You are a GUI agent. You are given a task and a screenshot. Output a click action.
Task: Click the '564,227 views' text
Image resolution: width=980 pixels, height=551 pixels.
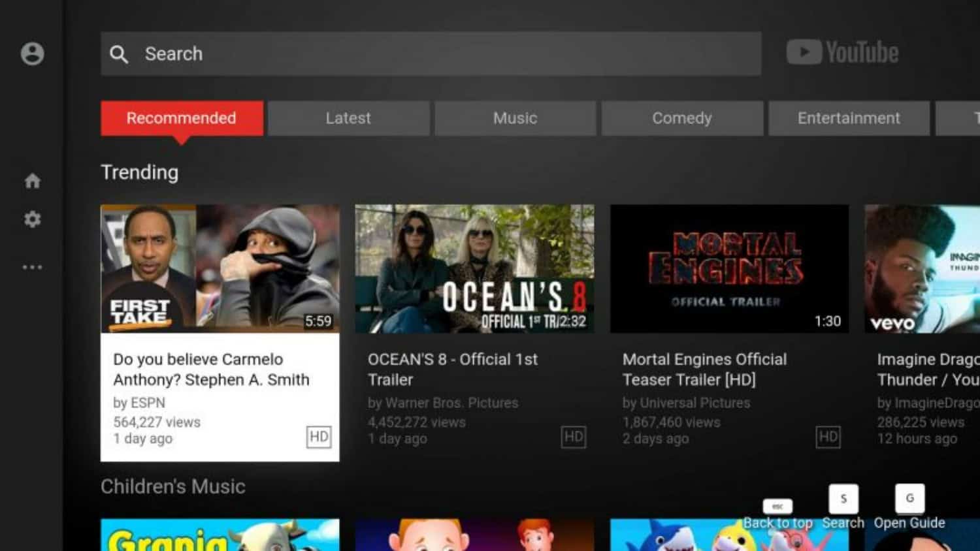point(157,422)
